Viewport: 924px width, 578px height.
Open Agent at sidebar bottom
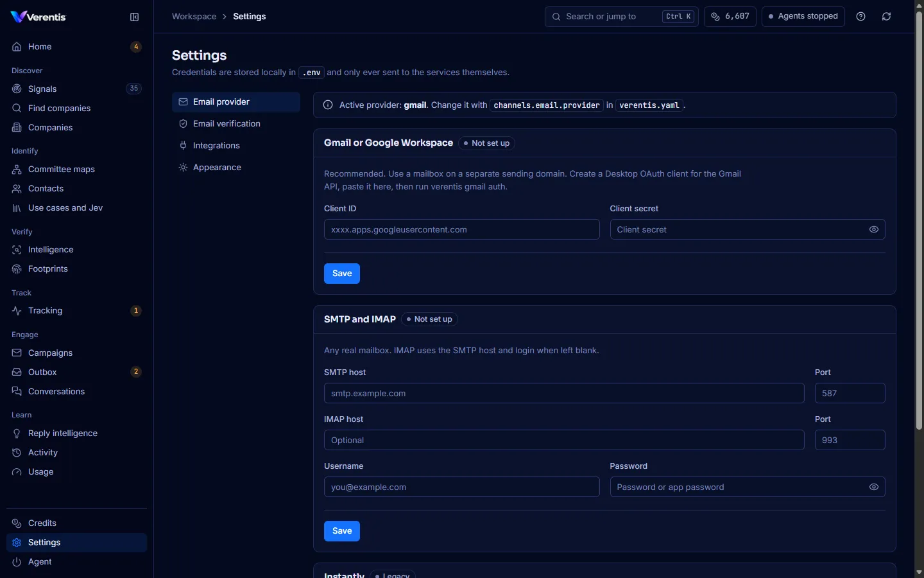click(77, 561)
